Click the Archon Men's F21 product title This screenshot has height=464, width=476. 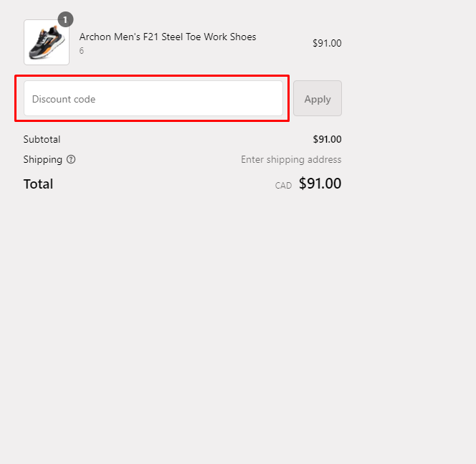[x=167, y=37]
